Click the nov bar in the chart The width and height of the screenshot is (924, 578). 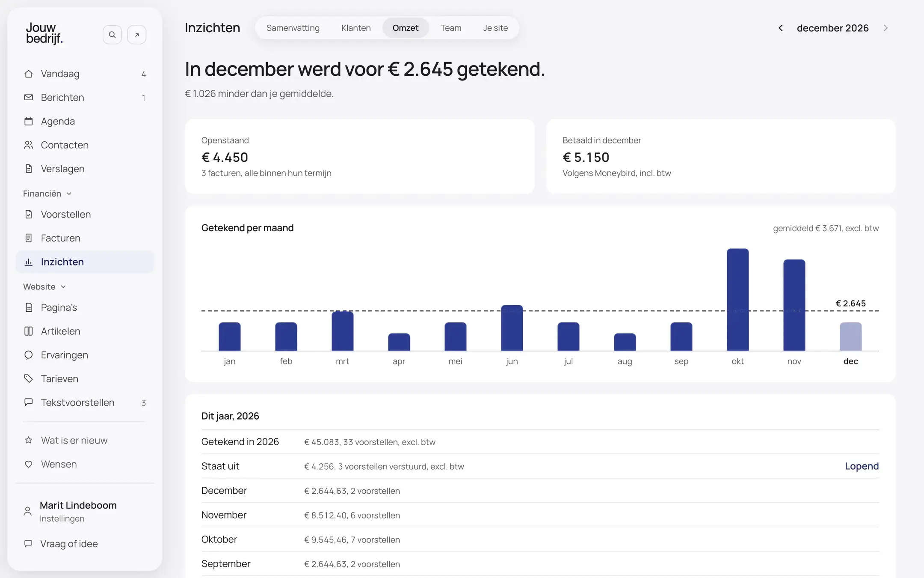click(x=794, y=305)
